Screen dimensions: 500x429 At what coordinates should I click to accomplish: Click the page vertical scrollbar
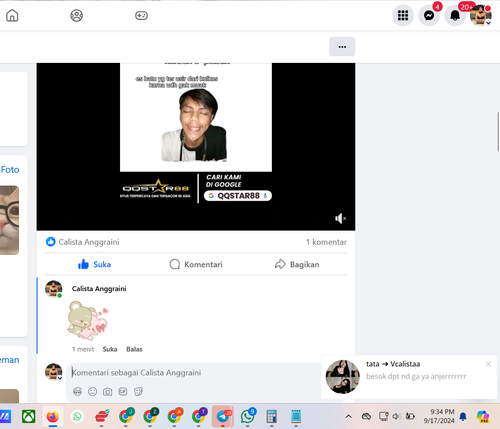498,132
